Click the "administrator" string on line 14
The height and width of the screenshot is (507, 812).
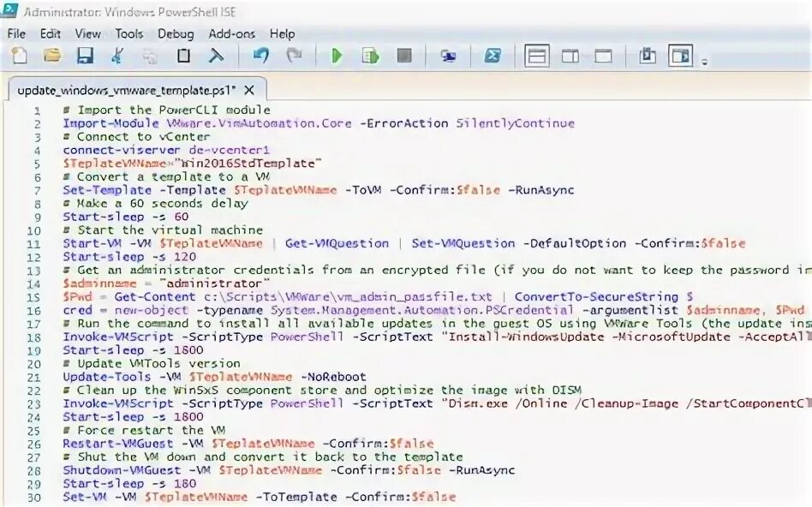(214, 283)
